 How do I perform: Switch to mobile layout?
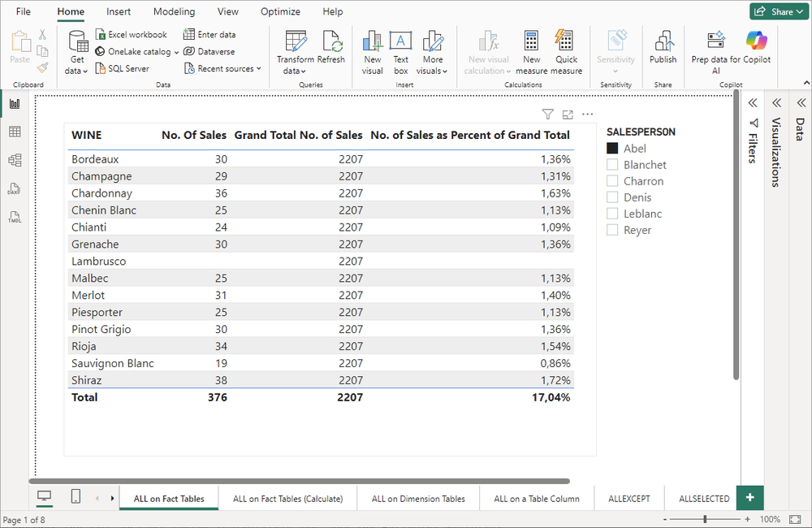coord(76,497)
